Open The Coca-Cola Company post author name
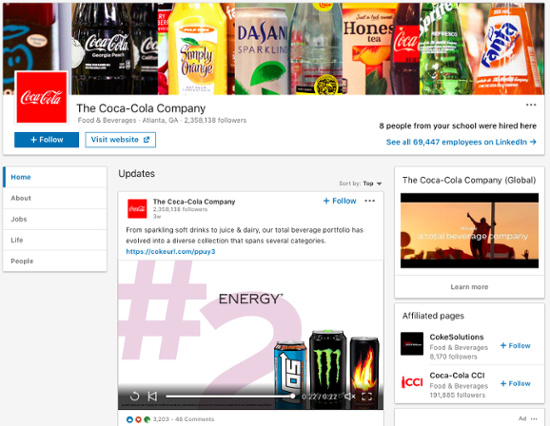 point(194,202)
